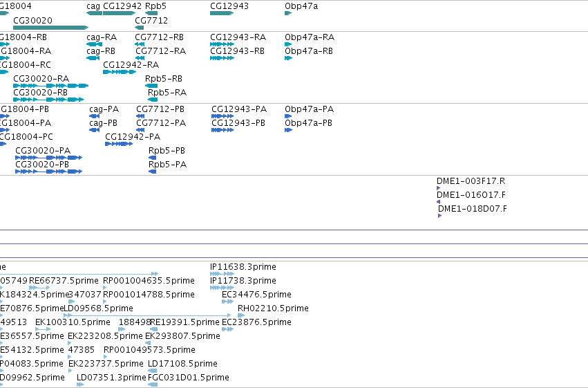The width and height of the screenshot is (588, 388).
Task: Click the 188498 EST label
Action: (134, 322)
